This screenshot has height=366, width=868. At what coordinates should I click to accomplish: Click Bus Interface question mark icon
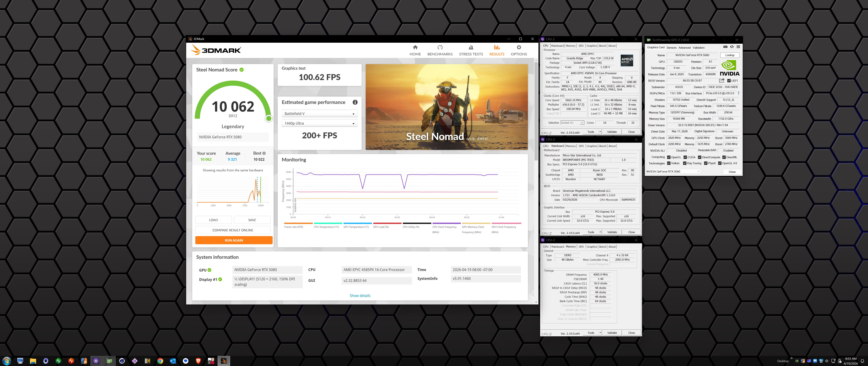pyautogui.click(x=738, y=93)
